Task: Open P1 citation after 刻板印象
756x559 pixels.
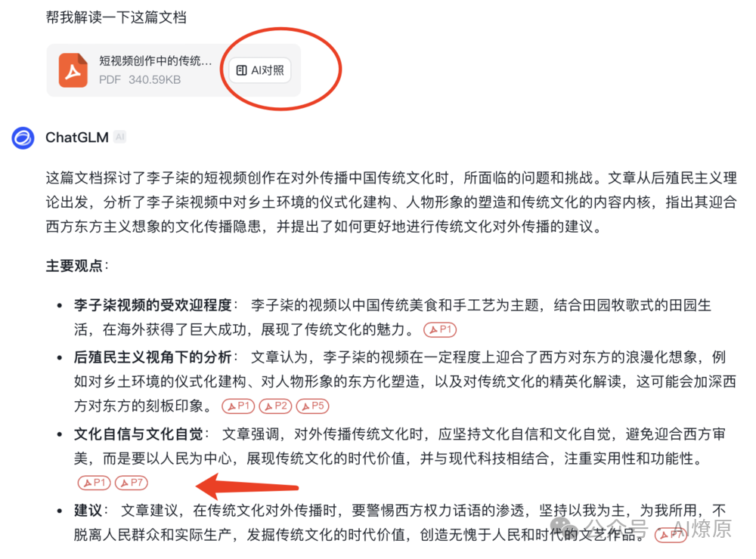Action: (238, 406)
